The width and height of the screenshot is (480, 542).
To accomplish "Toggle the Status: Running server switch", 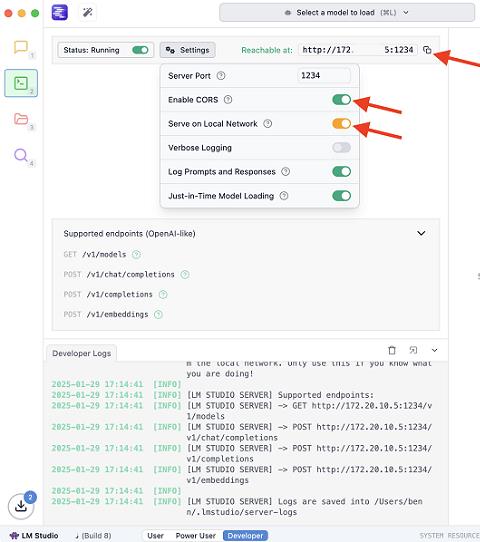I will (x=140, y=50).
